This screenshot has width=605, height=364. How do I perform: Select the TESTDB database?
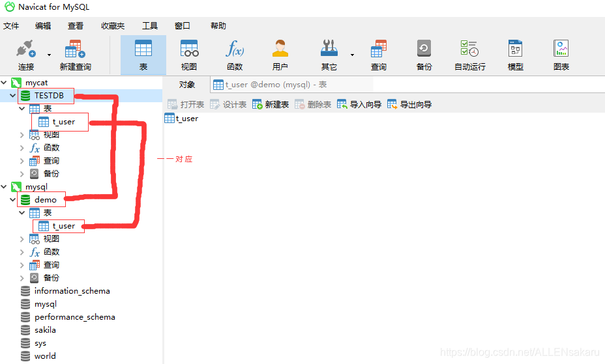(x=49, y=96)
